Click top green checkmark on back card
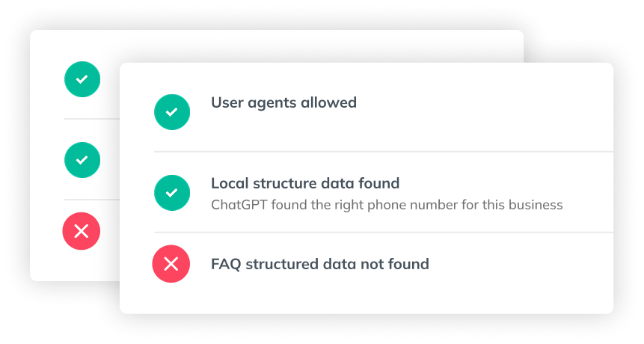The height and width of the screenshot is (344, 644). point(82,79)
